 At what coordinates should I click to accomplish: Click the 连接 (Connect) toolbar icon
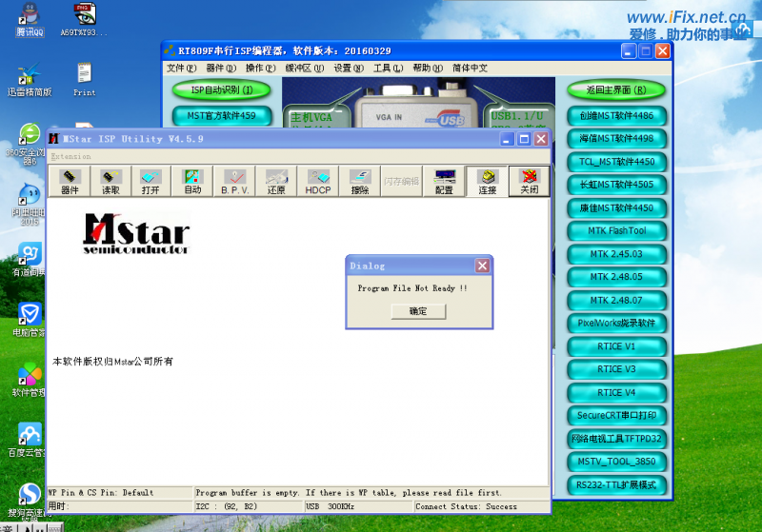[x=487, y=182]
